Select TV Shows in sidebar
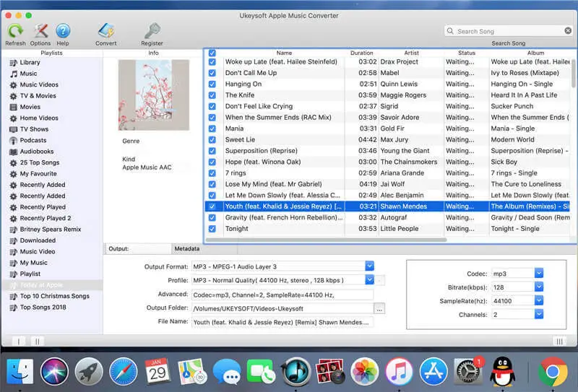 [x=34, y=129]
